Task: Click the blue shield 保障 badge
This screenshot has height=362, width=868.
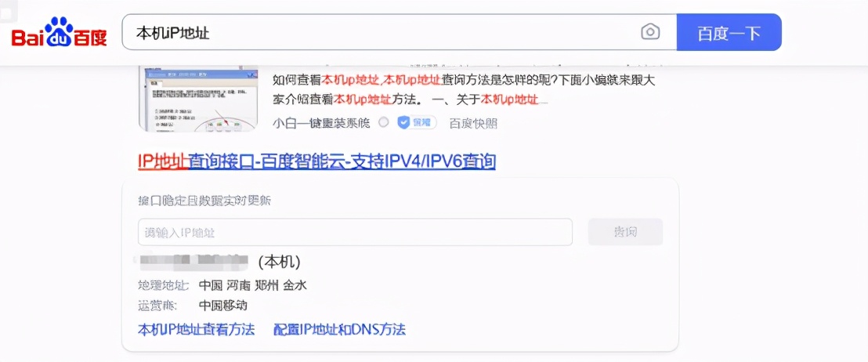Action: pos(417,122)
